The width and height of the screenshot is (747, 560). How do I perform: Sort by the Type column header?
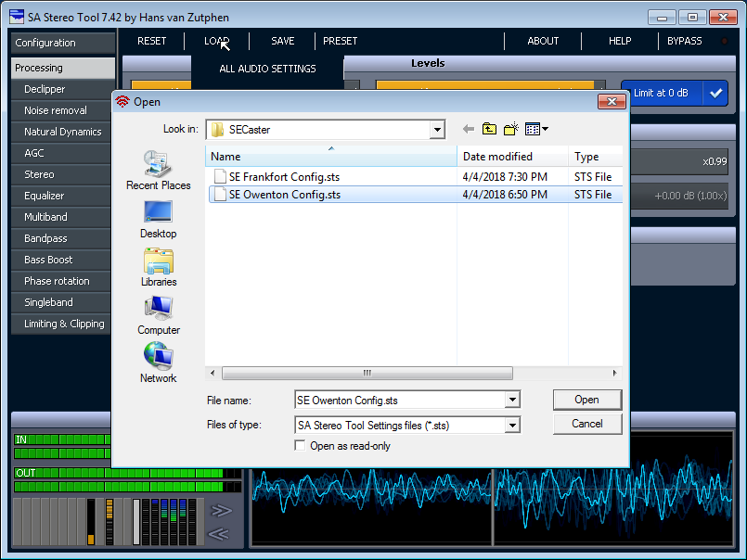[596, 156]
